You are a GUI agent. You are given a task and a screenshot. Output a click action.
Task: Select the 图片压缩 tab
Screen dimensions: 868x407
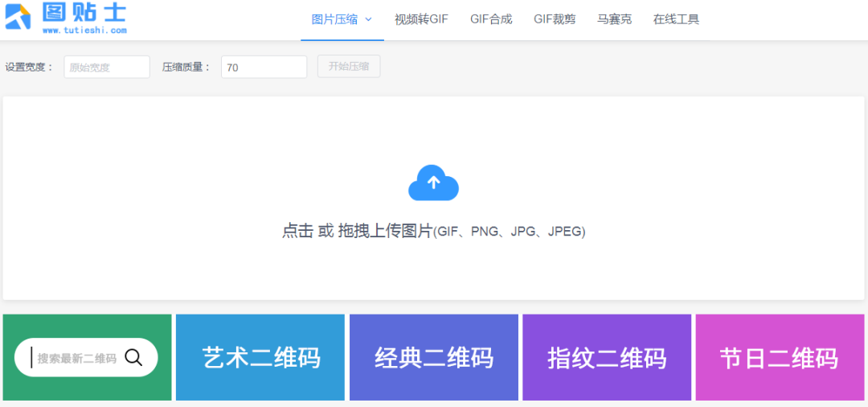tap(334, 19)
